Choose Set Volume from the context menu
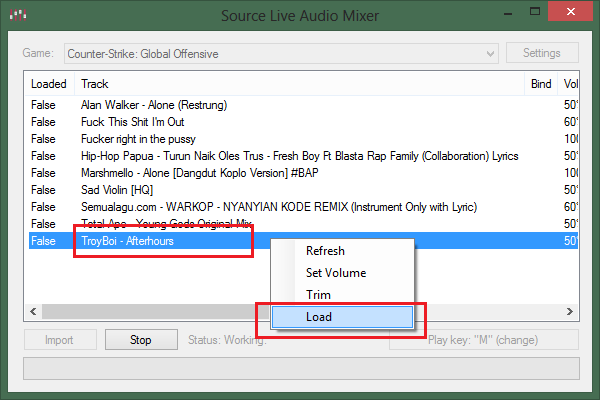600x400 pixels. [342, 273]
